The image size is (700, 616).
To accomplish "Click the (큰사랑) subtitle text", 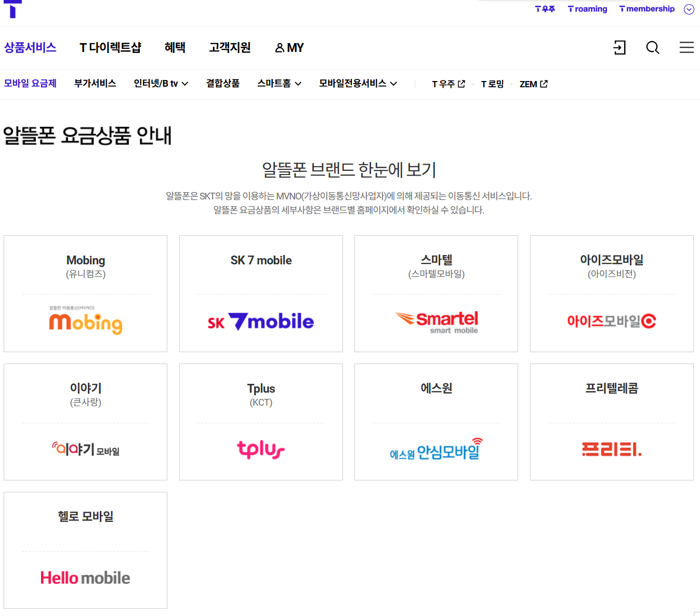I will click(x=86, y=403).
